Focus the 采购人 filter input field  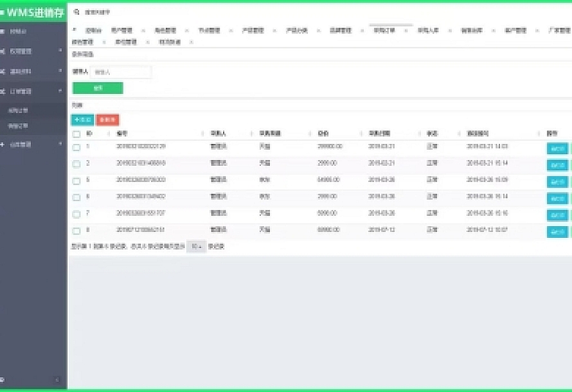point(121,72)
